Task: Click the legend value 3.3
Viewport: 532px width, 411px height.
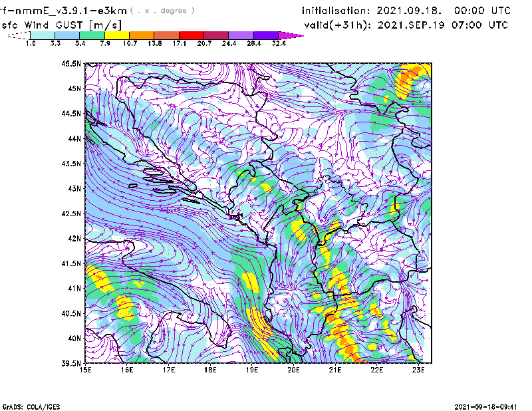Action: click(x=55, y=43)
